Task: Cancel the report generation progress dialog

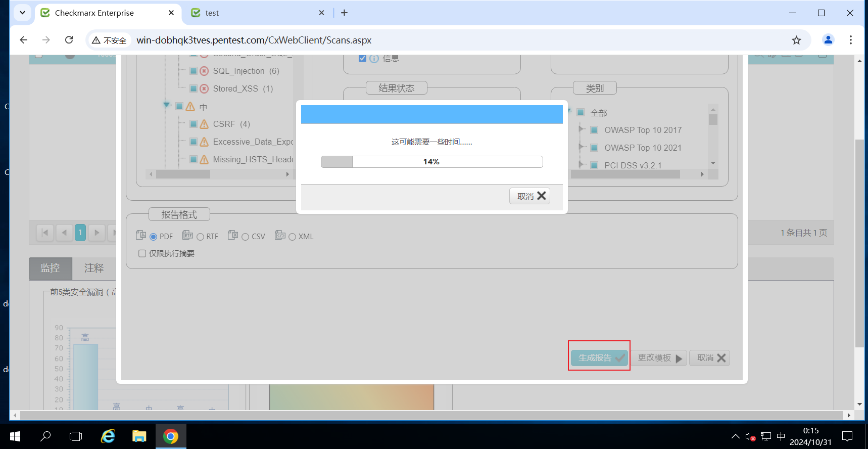Action: pyautogui.click(x=529, y=196)
